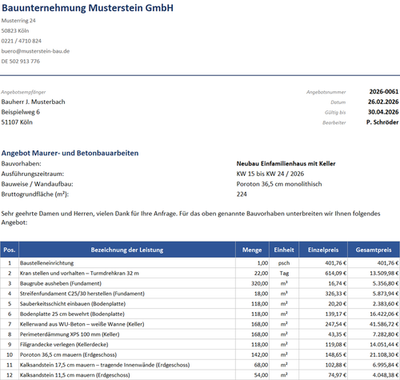Select the Gültig bis date 30.04.2026
This screenshot has width=400, height=380.
click(383, 112)
